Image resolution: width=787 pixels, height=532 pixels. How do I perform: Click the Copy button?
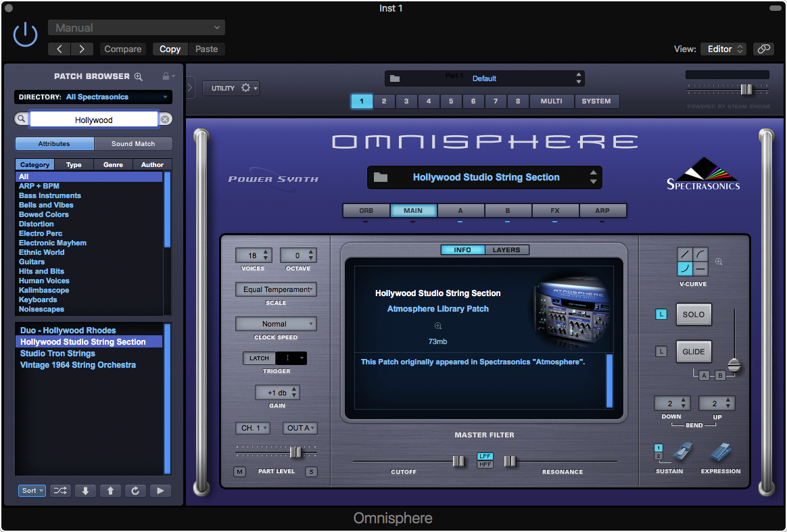(x=170, y=49)
